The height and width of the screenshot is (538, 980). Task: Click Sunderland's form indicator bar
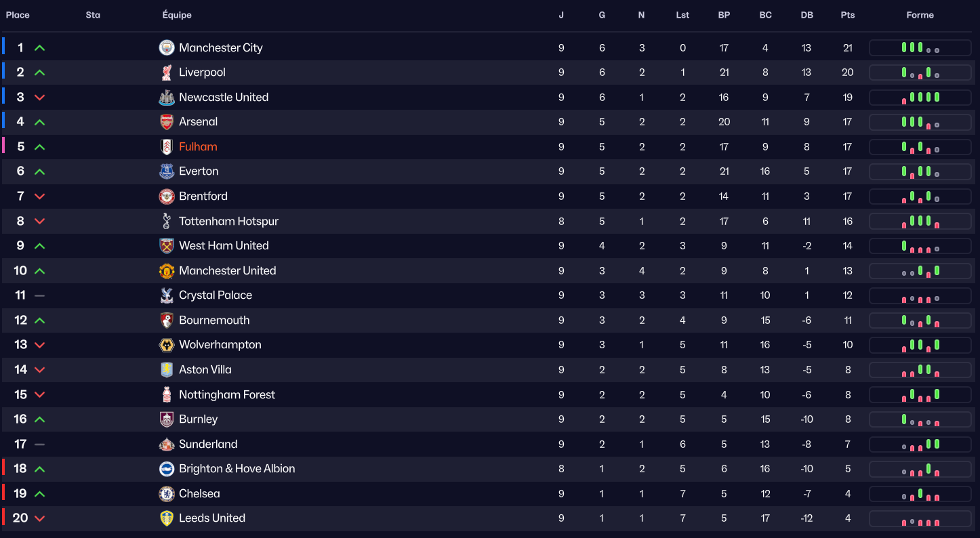[x=920, y=444]
